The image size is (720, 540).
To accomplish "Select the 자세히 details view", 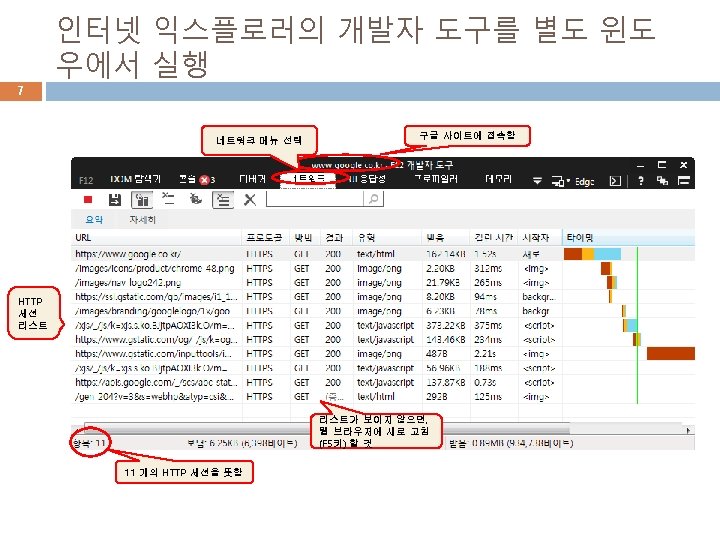I will [x=142, y=219].
